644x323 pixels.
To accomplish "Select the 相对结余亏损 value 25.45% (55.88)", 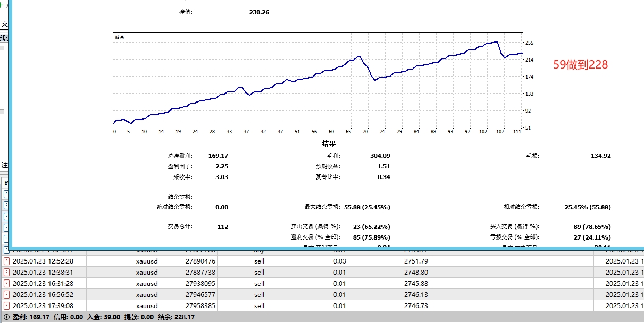I will (x=588, y=207).
